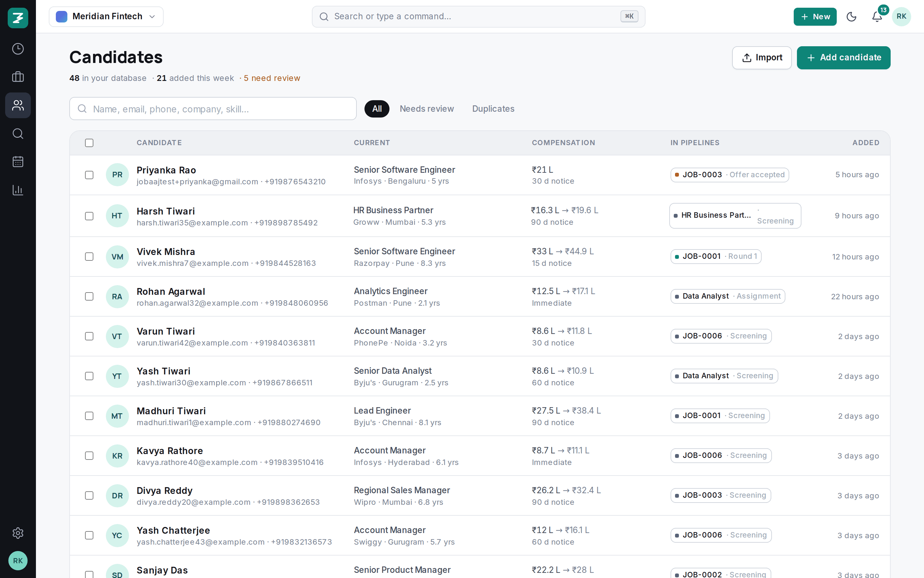
Task: Click the Compensation column header
Action: click(563, 143)
